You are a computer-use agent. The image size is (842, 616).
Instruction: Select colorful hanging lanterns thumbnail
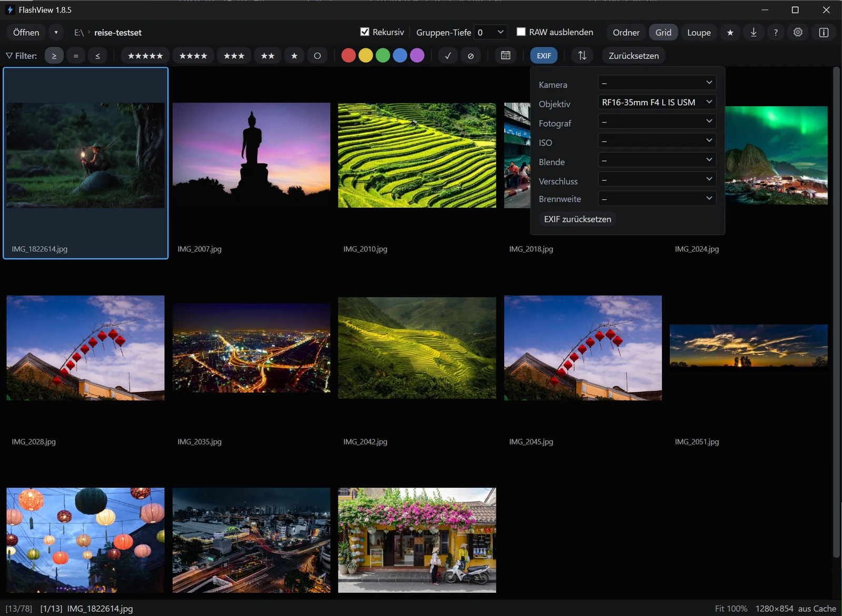(85, 540)
